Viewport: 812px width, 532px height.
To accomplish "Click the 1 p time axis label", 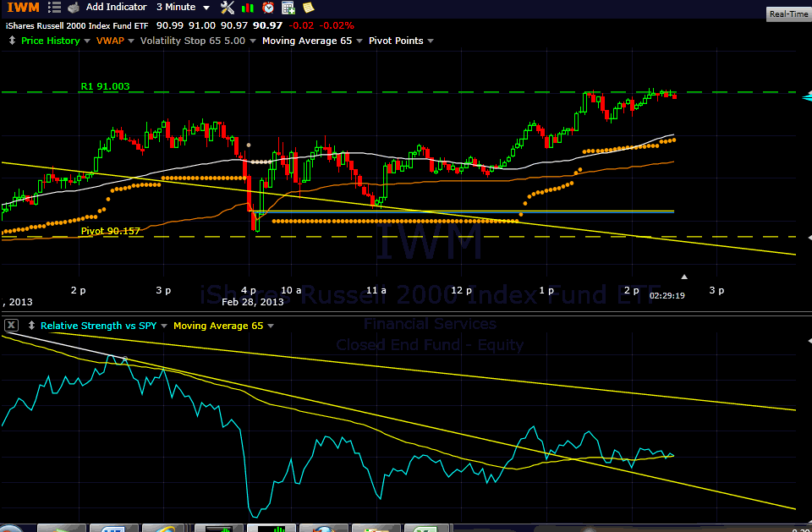I will click(x=546, y=290).
